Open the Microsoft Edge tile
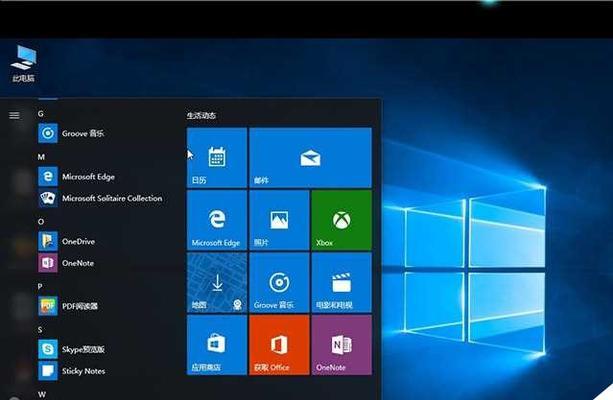The image size is (613, 400). 217,220
